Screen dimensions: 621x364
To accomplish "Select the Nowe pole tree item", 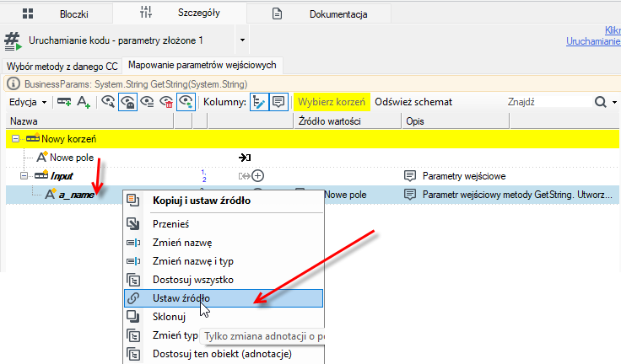I will click(x=72, y=158).
